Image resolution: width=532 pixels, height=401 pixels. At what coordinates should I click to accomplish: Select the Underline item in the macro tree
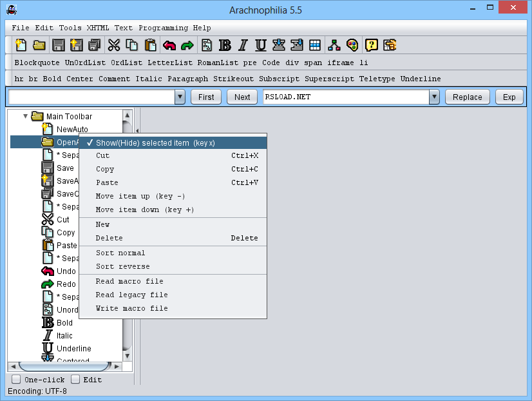pyautogui.click(x=74, y=348)
